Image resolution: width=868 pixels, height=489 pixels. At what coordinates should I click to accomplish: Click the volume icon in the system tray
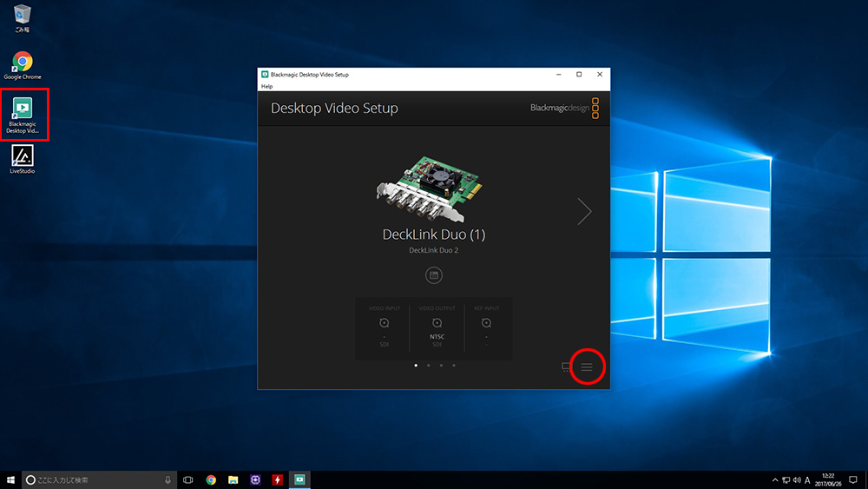coord(797,480)
